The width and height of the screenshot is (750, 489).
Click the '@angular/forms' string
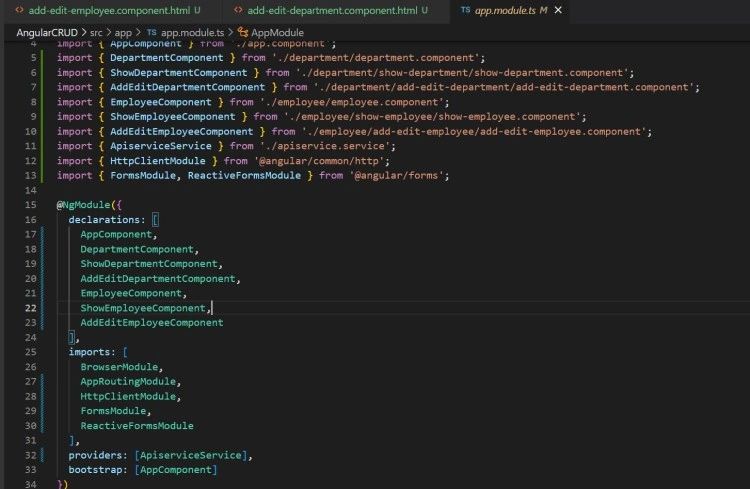tap(396, 176)
